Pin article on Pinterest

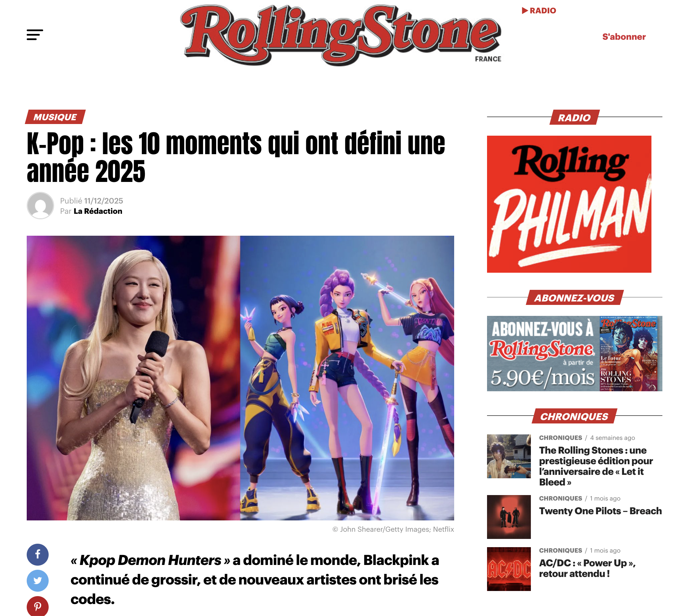point(38,606)
